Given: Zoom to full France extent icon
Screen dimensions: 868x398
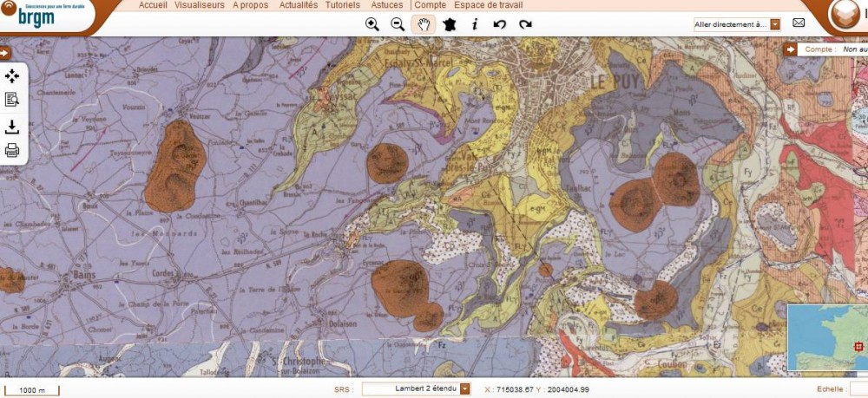Looking at the screenshot, I should [449, 24].
